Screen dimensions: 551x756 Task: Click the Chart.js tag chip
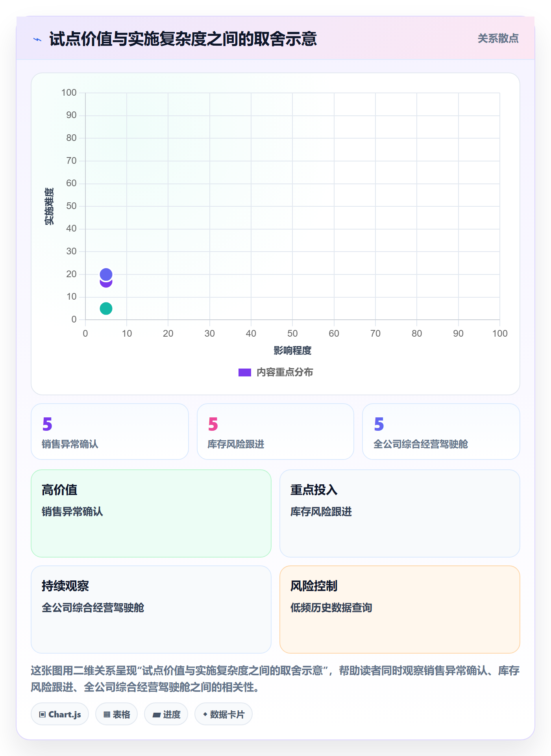pos(60,714)
